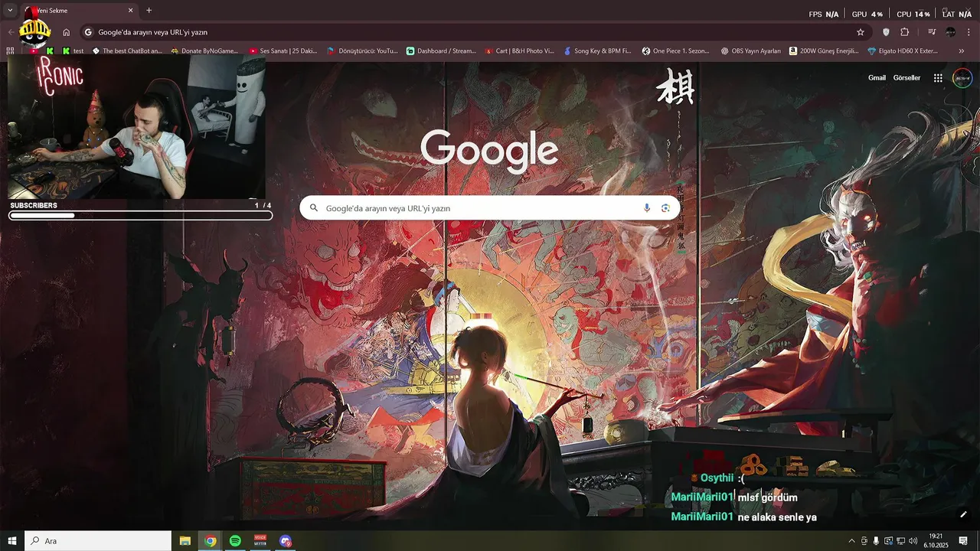Open the apps grid in bookmarks bar
The height and width of the screenshot is (551, 980).
[10, 51]
